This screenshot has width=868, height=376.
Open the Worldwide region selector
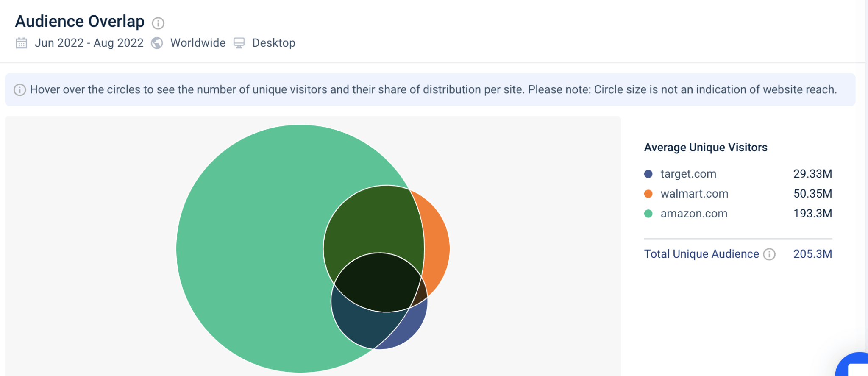(x=198, y=43)
